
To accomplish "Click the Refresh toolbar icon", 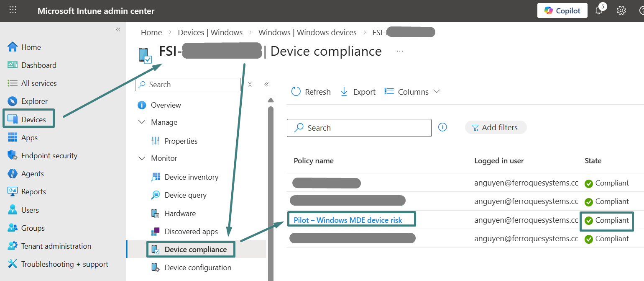I will tap(296, 92).
